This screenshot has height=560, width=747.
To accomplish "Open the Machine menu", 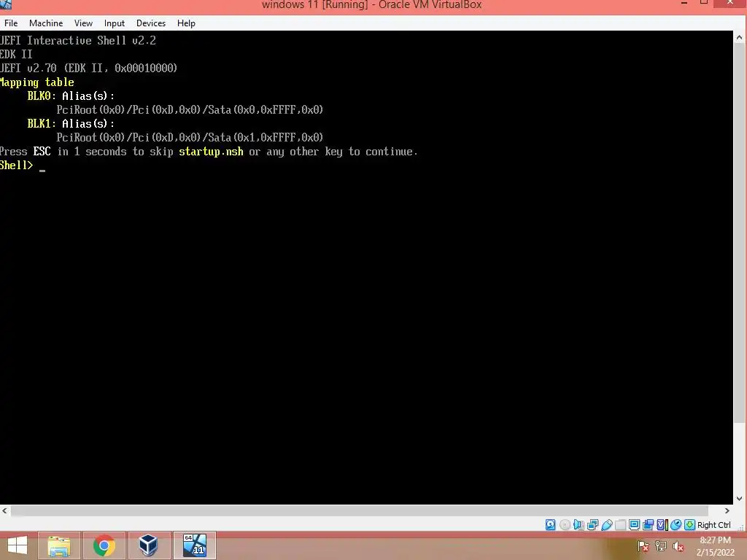I will click(x=46, y=23).
